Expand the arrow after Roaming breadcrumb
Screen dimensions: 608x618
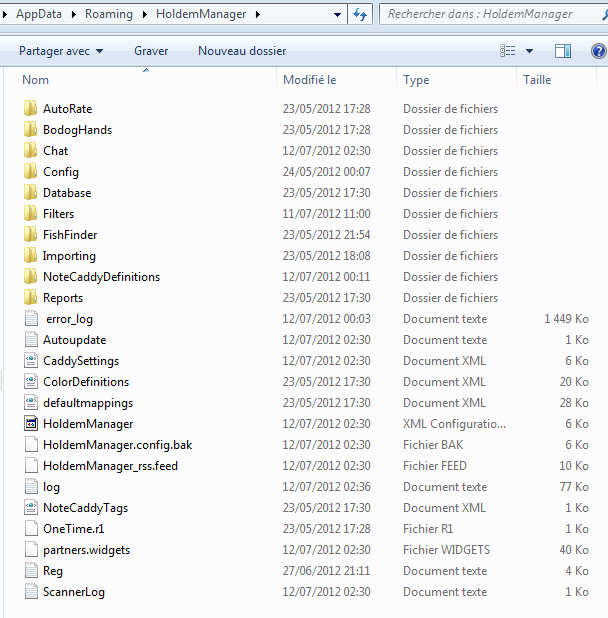[x=145, y=15]
